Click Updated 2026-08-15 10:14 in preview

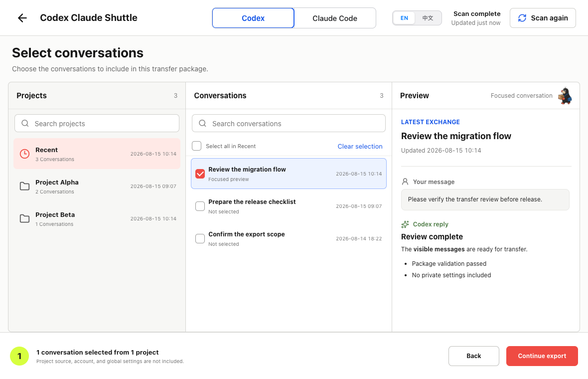pyautogui.click(x=441, y=151)
